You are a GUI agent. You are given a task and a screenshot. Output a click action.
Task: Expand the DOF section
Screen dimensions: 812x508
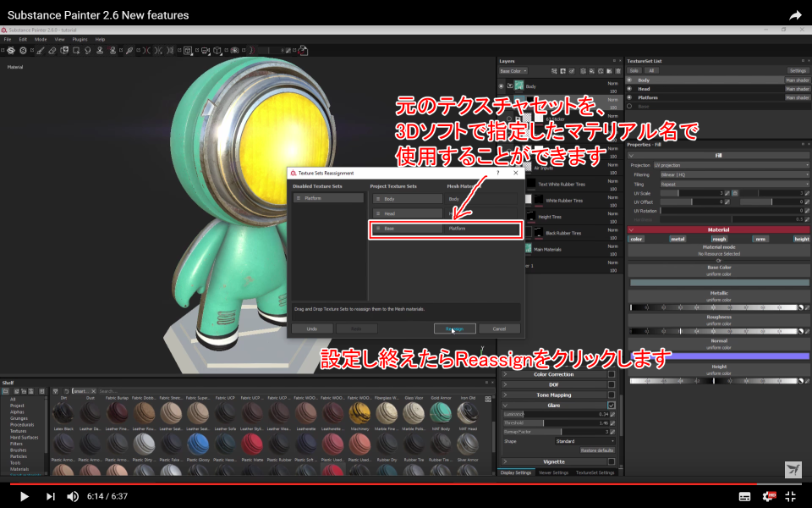[x=505, y=384]
